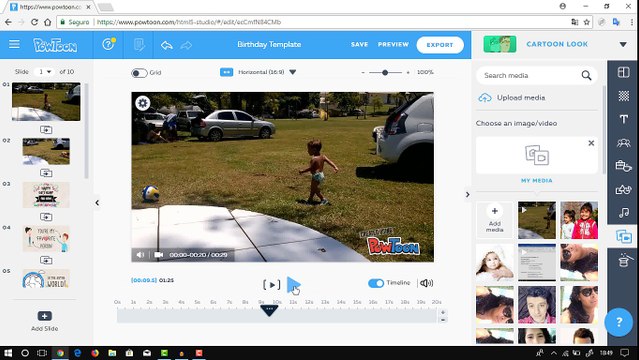This screenshot has height=360, width=639.
Task: Open Windows Start menu
Action: point(8,353)
